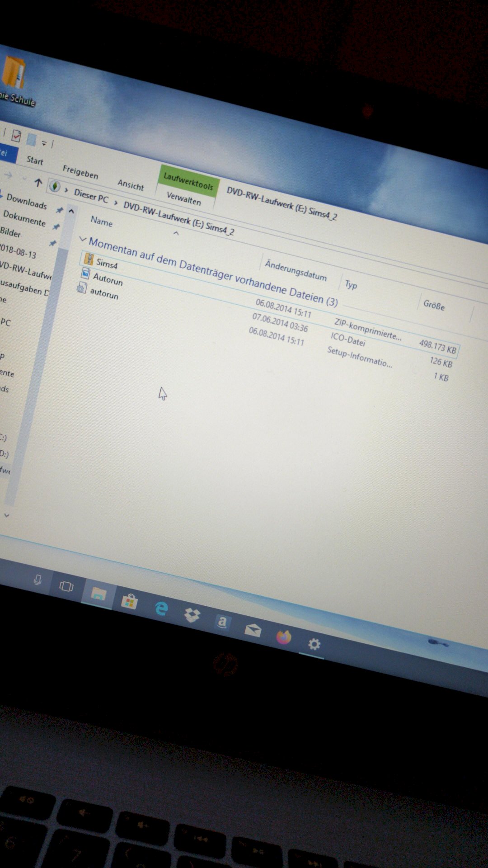The width and height of the screenshot is (488, 868).
Task: Select the autorun setup-information file icon
Action: (82, 288)
